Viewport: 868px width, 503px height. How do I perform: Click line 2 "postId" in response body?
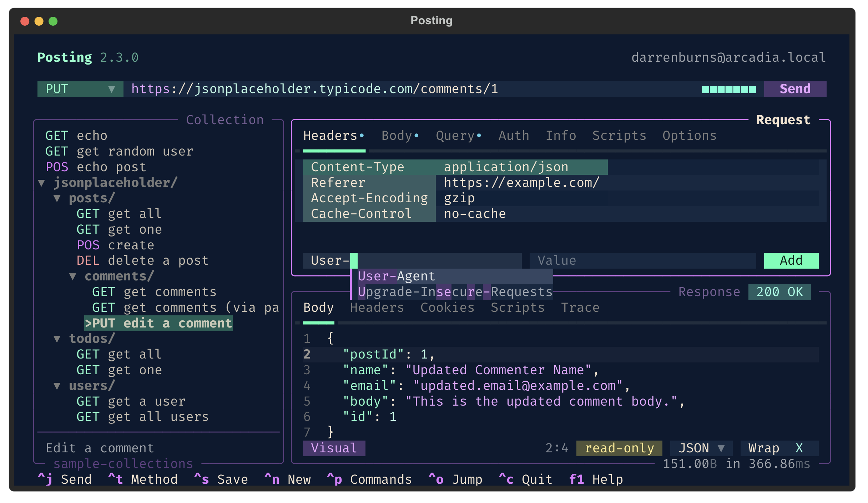click(x=561, y=354)
